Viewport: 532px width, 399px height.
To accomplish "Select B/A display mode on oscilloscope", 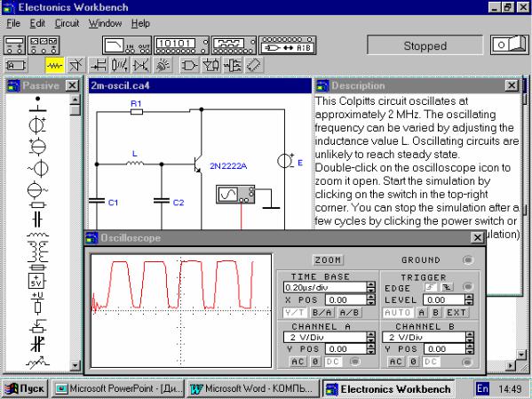I will (322, 313).
